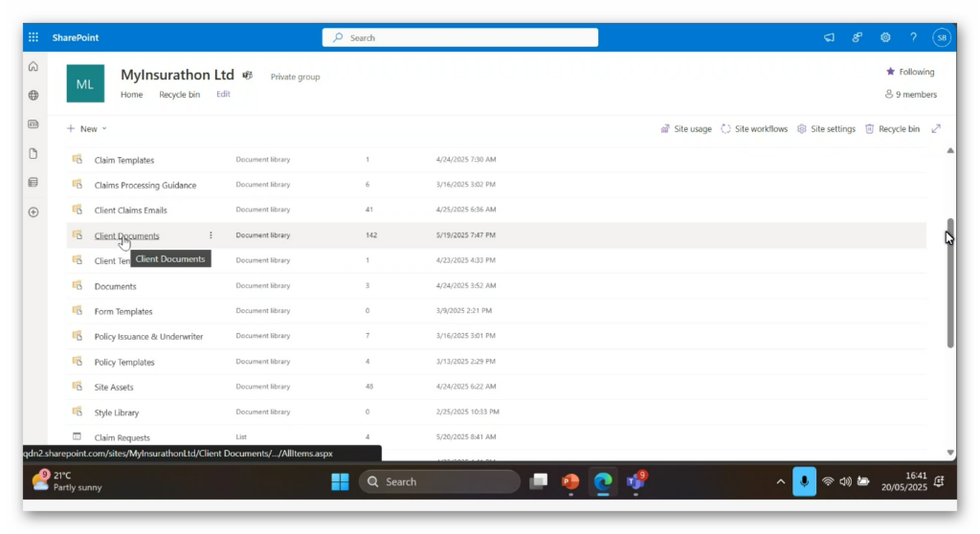Click the megaphone feedback icon in header
This screenshot has height=534, width=980.
829,37
